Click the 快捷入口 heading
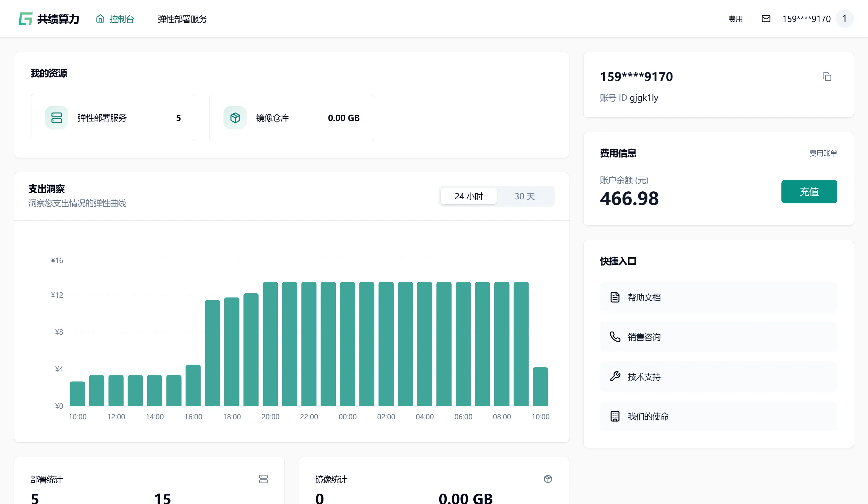This screenshot has width=868, height=504. 618,261
